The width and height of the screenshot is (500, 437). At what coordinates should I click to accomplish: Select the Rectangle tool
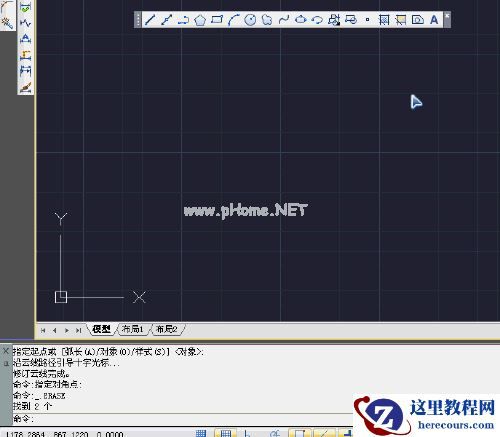tap(217, 20)
